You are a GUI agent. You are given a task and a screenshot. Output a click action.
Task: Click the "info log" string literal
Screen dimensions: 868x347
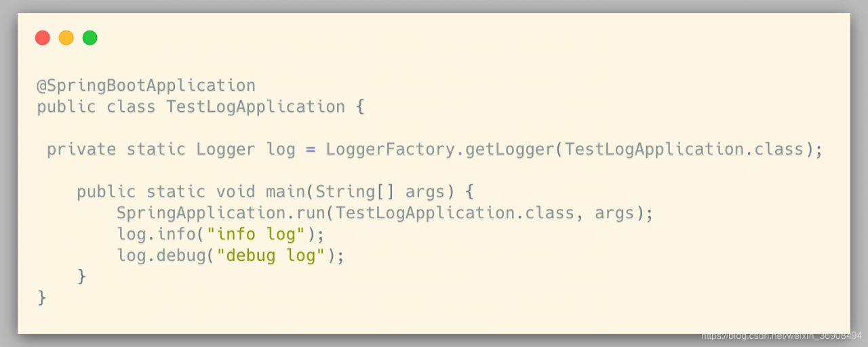pos(256,234)
